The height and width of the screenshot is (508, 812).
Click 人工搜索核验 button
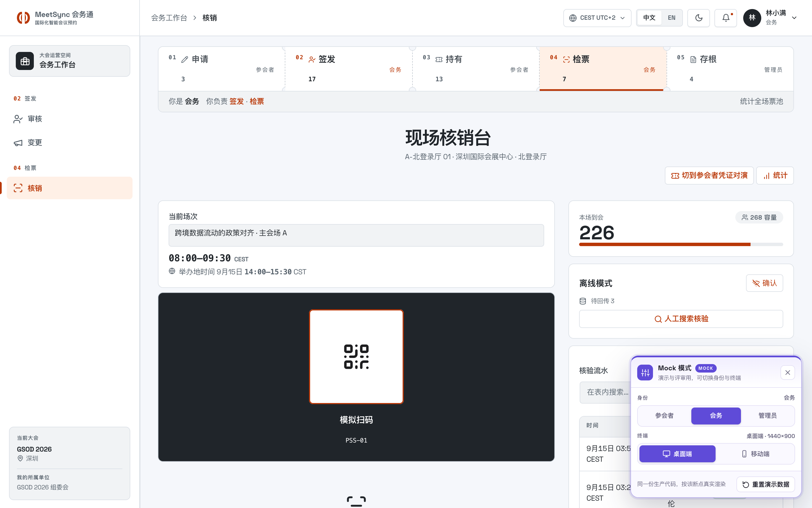(681, 319)
